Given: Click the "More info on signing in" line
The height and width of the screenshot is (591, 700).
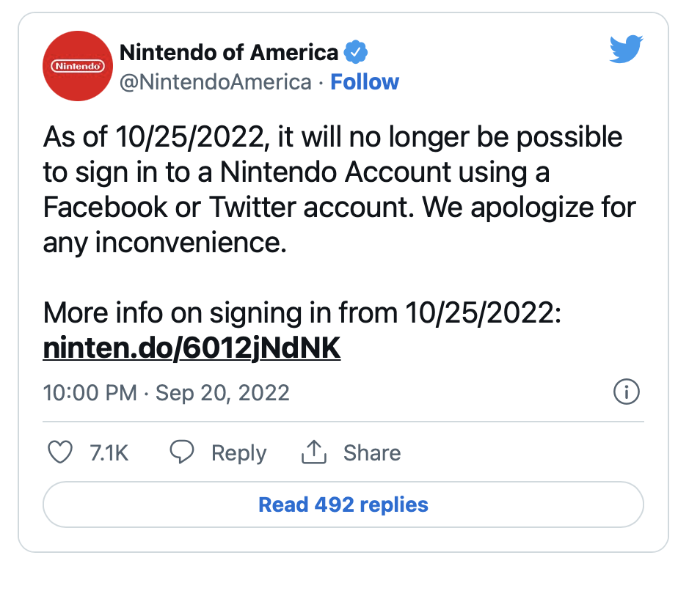Looking at the screenshot, I should point(302,312).
